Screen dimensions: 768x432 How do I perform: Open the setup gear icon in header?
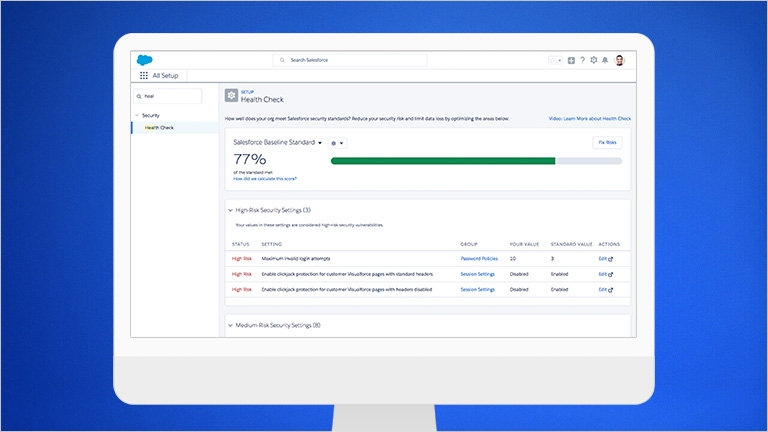point(594,60)
